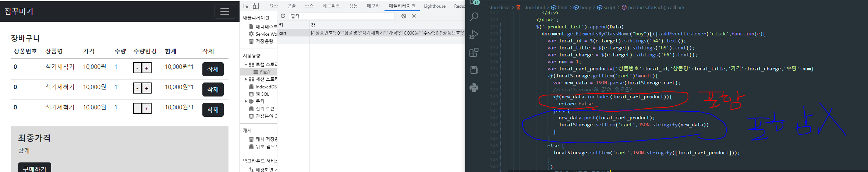The width and height of the screenshot is (868, 172).
Task: Switch to the 메모리 DevTools tab
Action: click(x=373, y=6)
